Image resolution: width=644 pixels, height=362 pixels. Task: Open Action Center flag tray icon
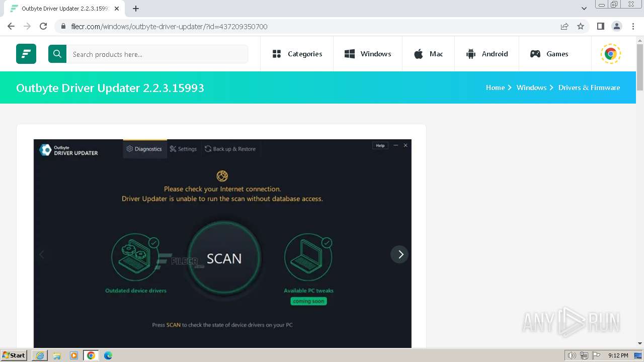point(596,355)
